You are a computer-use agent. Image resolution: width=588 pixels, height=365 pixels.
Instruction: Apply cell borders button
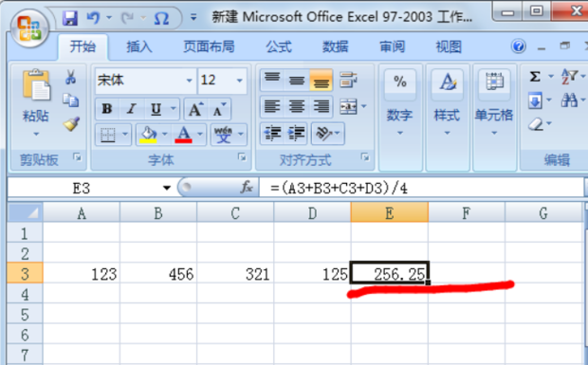click(108, 135)
